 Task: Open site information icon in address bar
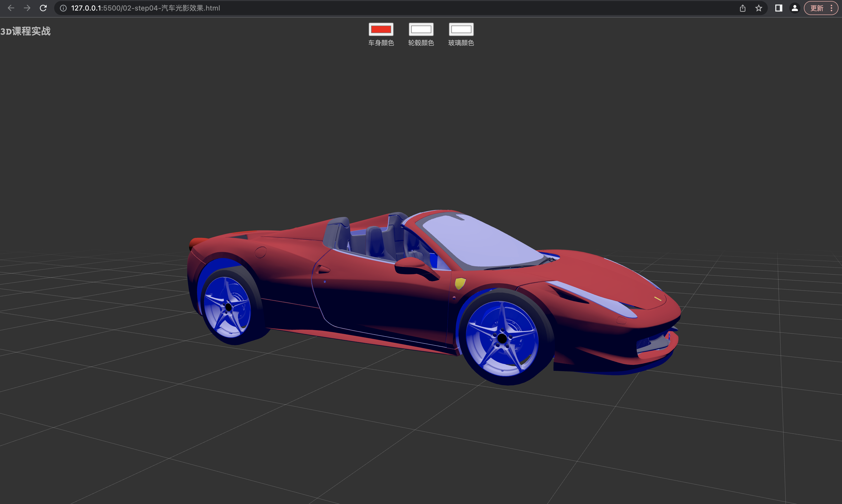coord(63,8)
